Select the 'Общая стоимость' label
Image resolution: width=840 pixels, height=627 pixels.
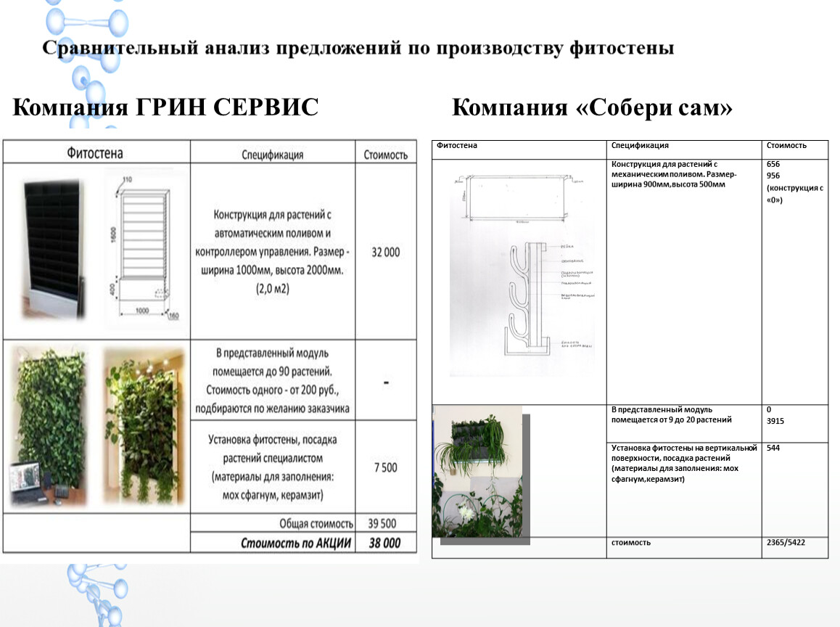point(316,523)
